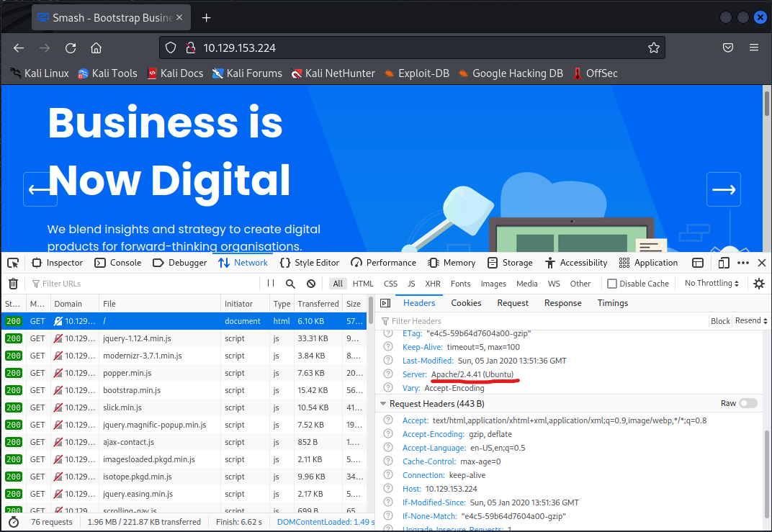Reload the current page
The height and width of the screenshot is (532, 772).
coord(71,48)
